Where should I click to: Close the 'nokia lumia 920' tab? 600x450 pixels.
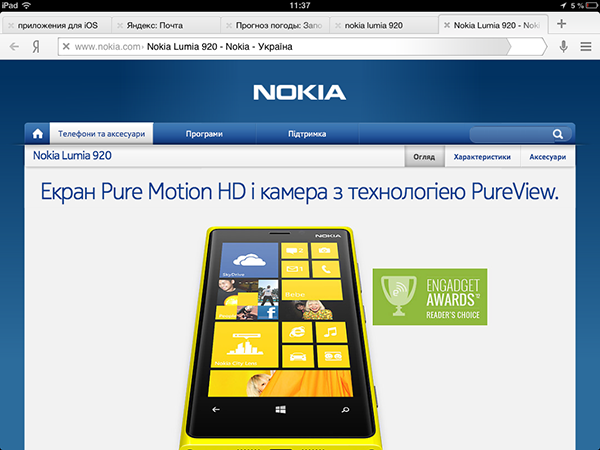[x=338, y=26]
